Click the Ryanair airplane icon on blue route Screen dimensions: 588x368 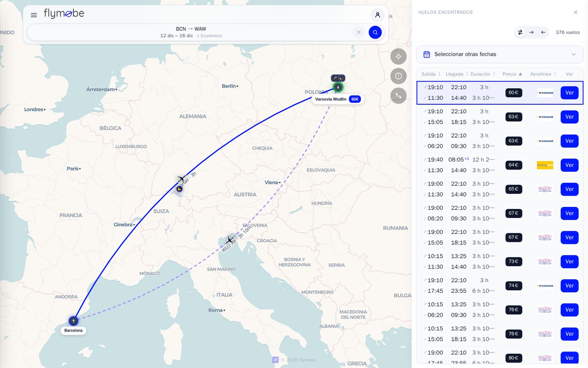pyautogui.click(x=181, y=179)
